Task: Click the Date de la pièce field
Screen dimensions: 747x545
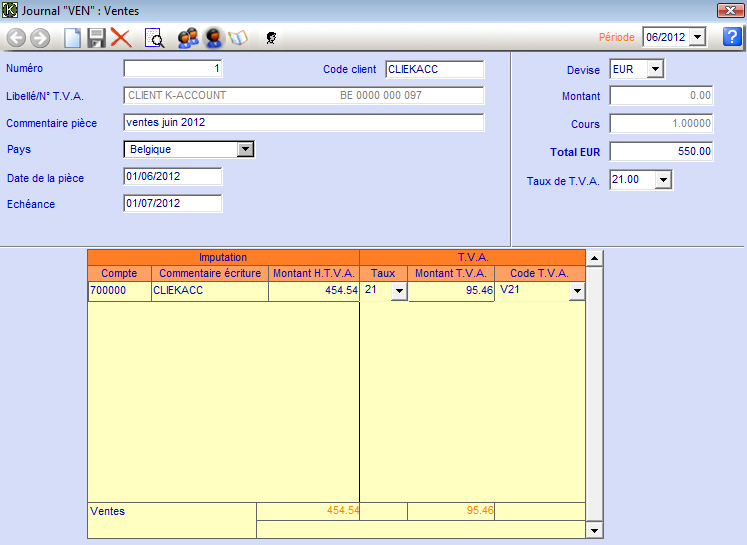Action: pos(172,176)
